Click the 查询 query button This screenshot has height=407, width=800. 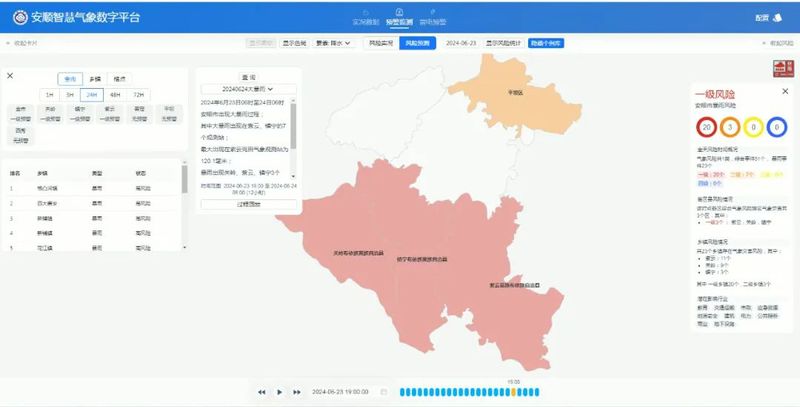coord(248,78)
